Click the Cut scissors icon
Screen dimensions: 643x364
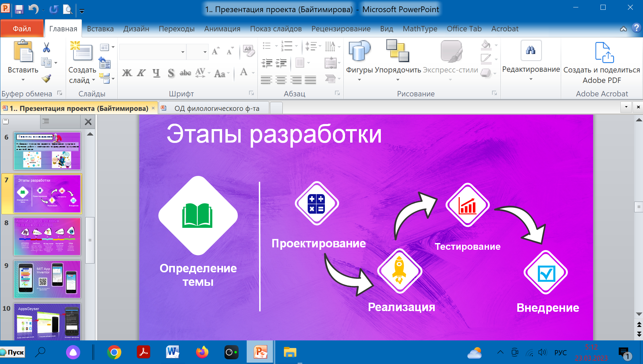47,48
